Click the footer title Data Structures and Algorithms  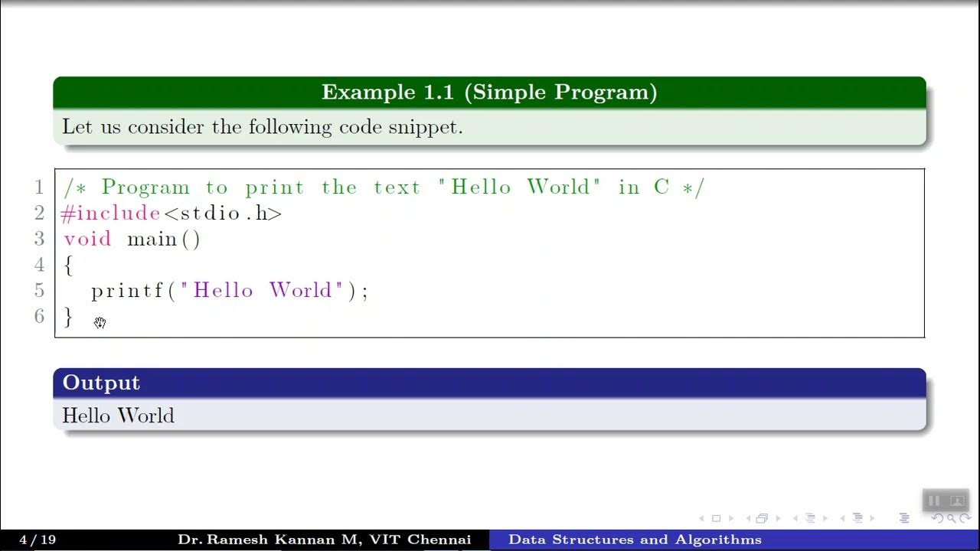(635, 540)
